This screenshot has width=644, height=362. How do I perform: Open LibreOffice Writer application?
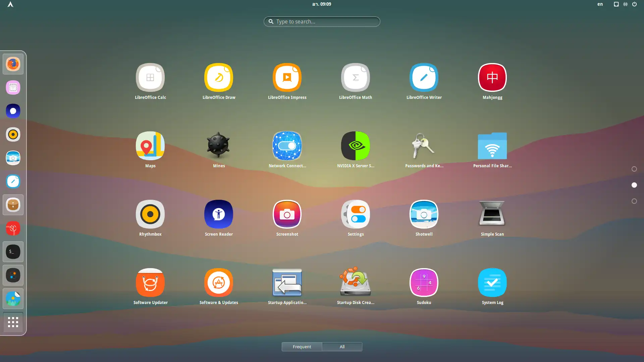point(424,77)
